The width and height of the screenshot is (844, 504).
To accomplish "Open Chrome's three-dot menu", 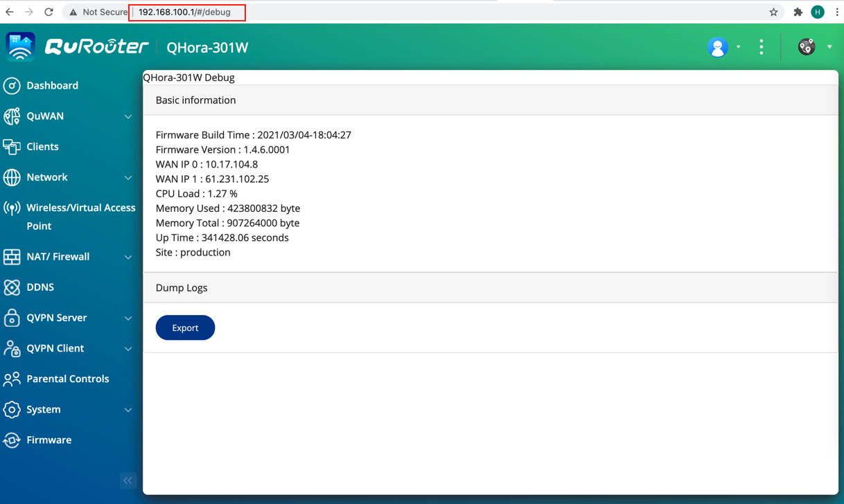I will click(836, 12).
